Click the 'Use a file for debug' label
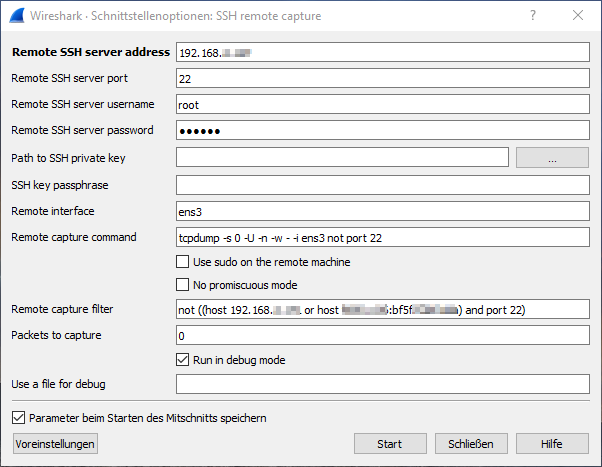This screenshot has height=467, width=602. (58, 384)
